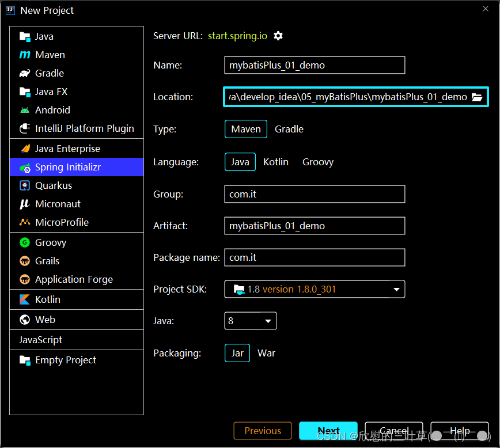Click the green Groovy icon

pos(25,242)
